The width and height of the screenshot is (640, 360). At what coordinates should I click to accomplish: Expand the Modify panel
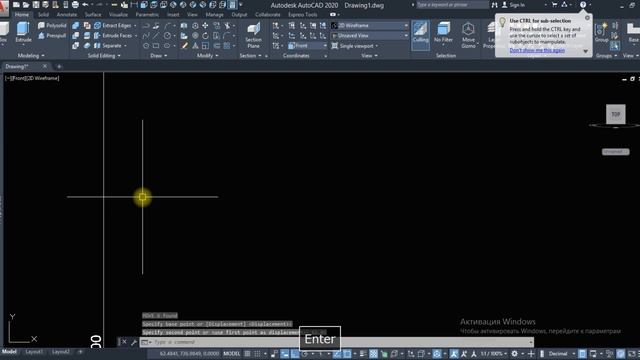(207, 56)
